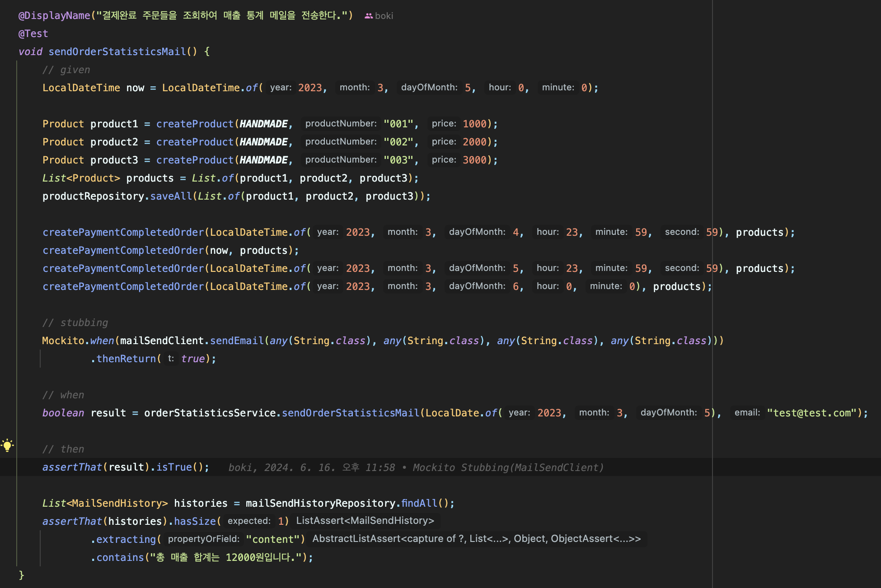This screenshot has width=881, height=588.
Task: Click the thenReturn method call
Action: point(126,359)
